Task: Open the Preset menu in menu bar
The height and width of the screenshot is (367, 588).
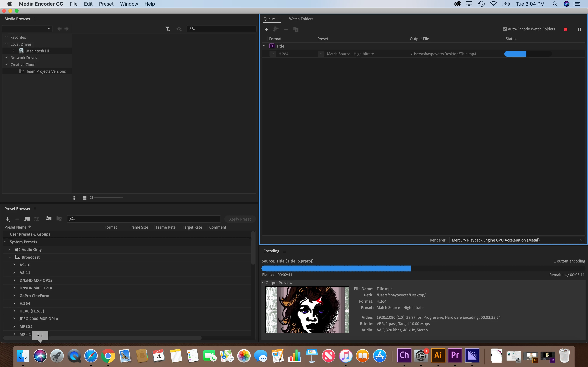Action: [x=106, y=4]
